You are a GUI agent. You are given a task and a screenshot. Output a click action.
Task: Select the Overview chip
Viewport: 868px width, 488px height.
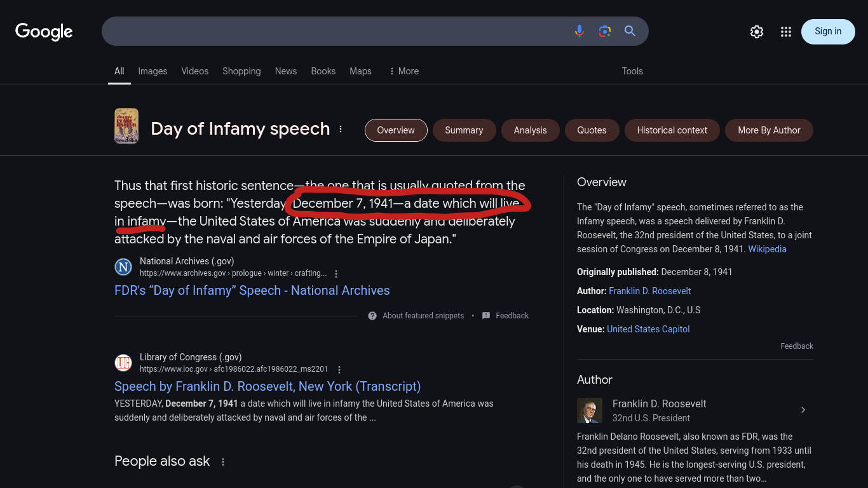click(396, 130)
